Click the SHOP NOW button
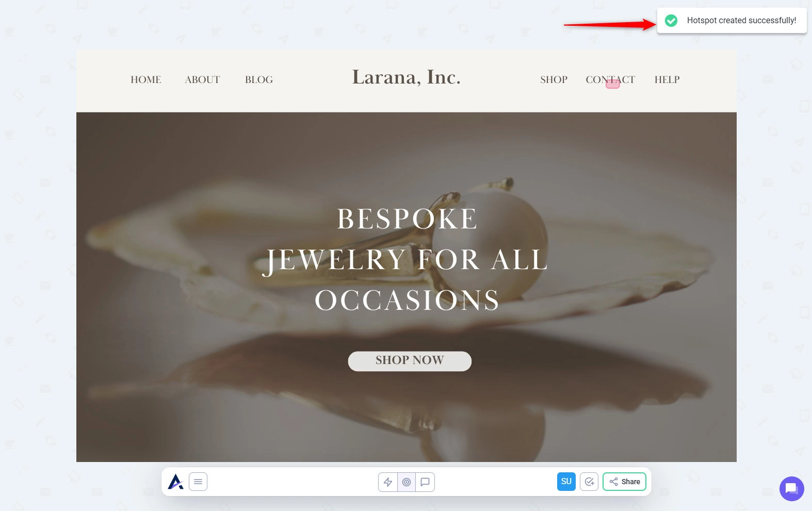 410,361
